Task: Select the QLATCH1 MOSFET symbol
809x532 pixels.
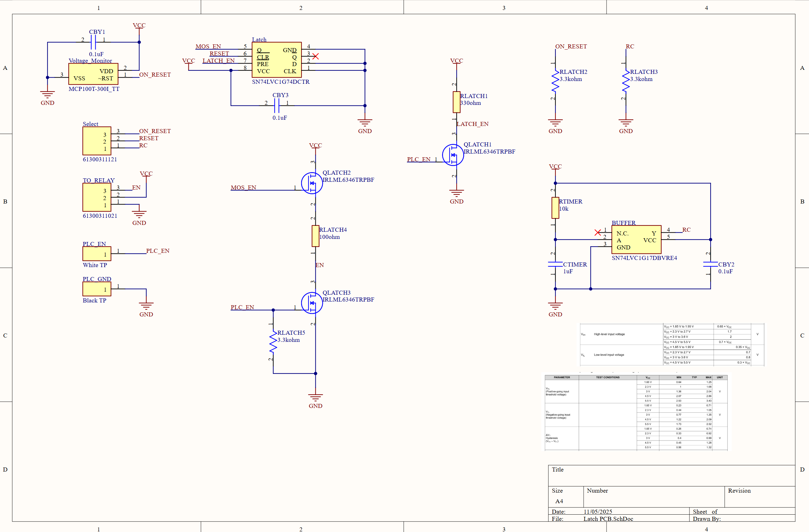Action: tap(453, 155)
